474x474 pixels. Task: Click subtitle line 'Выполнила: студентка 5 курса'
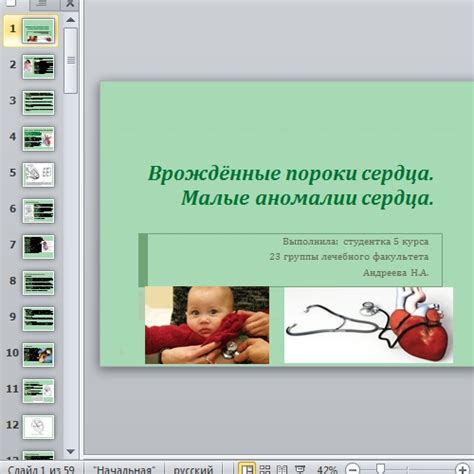click(x=356, y=241)
